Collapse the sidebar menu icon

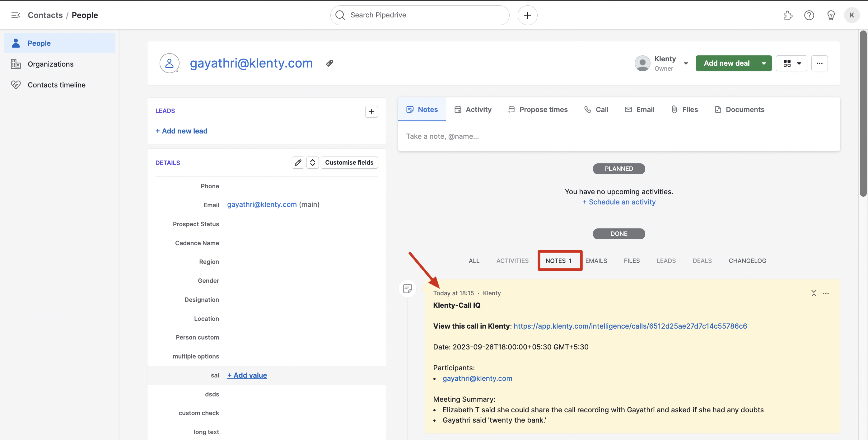[16, 15]
